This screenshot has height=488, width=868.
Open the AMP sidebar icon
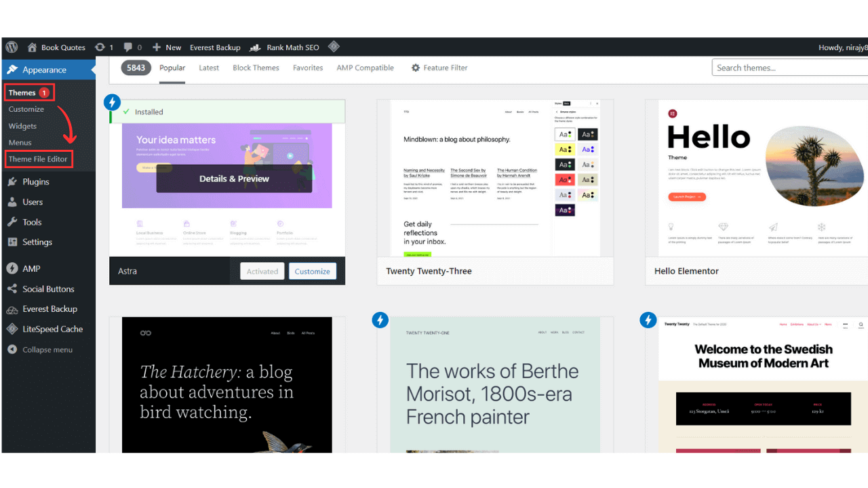(x=14, y=268)
